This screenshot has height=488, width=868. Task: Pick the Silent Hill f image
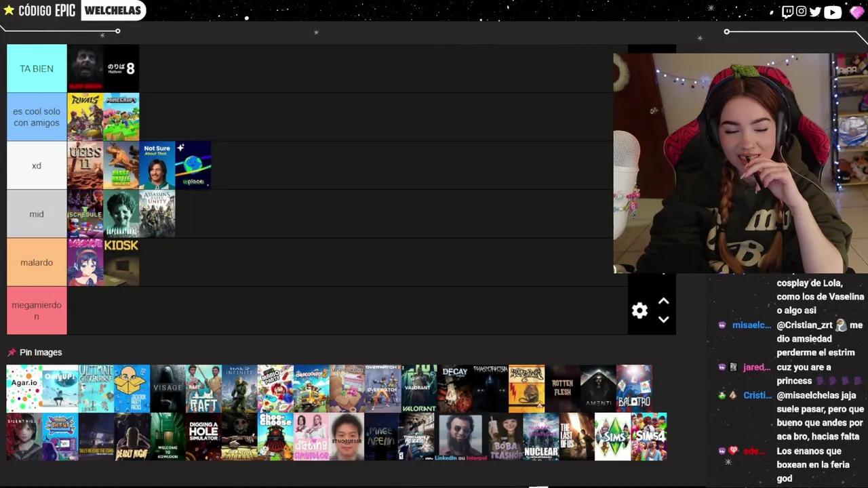click(x=24, y=437)
